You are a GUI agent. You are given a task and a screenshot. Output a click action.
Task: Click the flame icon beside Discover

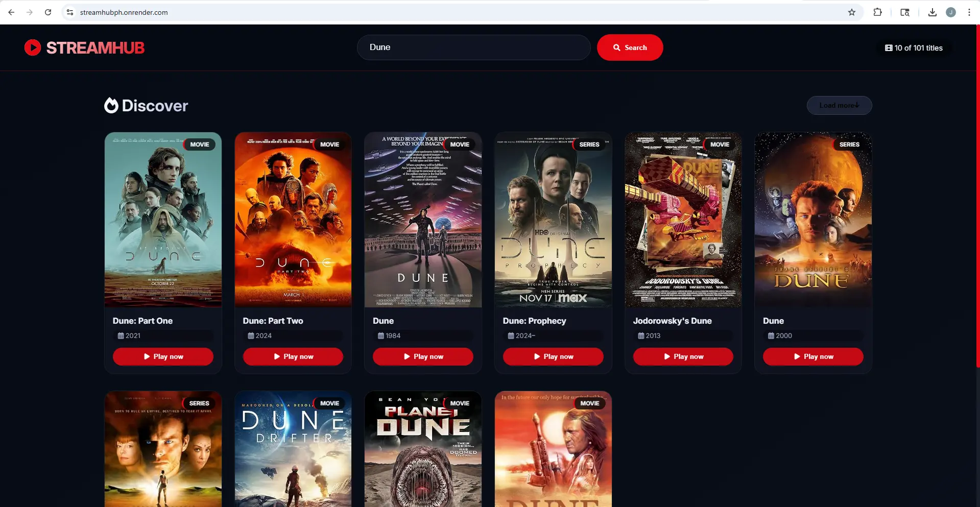pyautogui.click(x=111, y=105)
